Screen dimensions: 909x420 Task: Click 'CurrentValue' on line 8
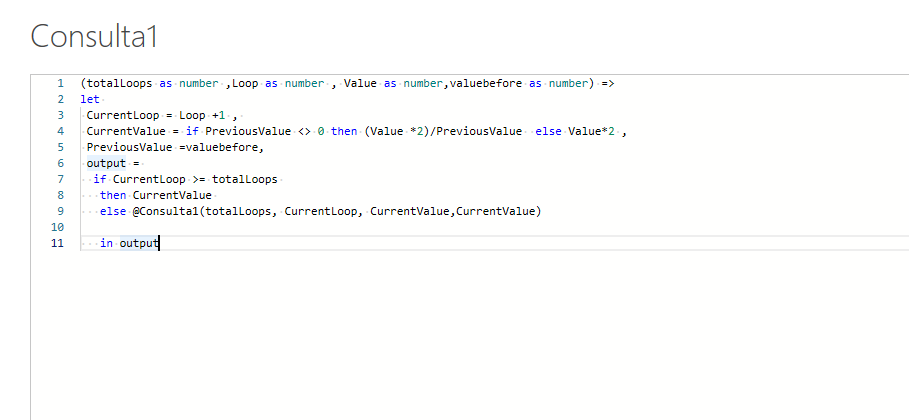(x=172, y=195)
